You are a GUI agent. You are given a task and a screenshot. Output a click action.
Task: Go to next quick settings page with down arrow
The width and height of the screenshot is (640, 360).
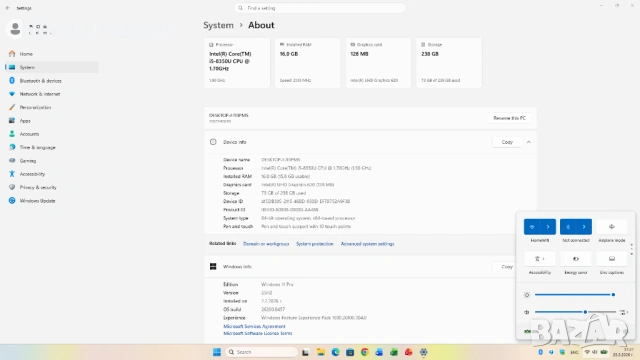point(632,254)
